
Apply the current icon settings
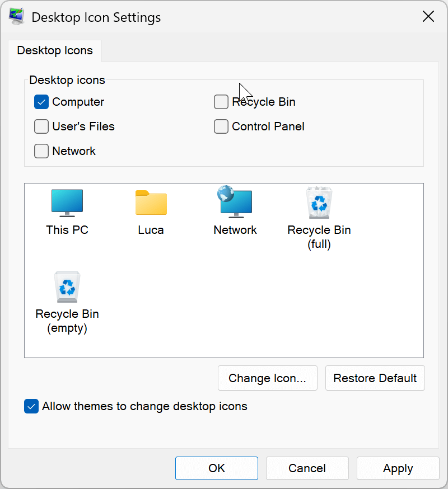398,468
